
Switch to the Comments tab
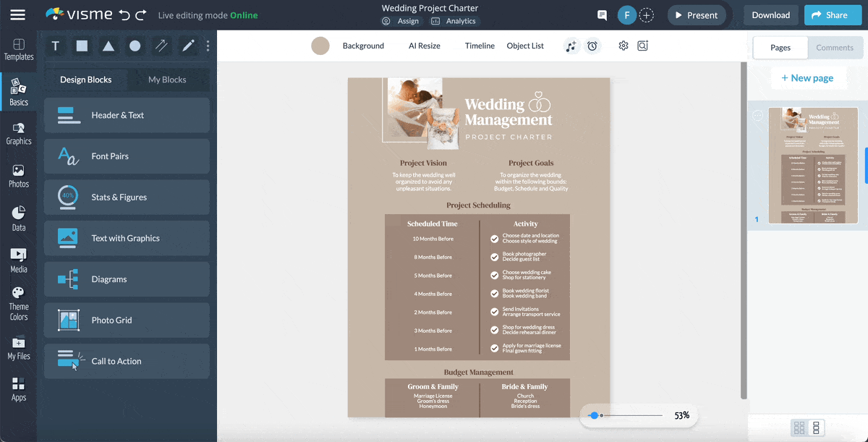pyautogui.click(x=835, y=47)
